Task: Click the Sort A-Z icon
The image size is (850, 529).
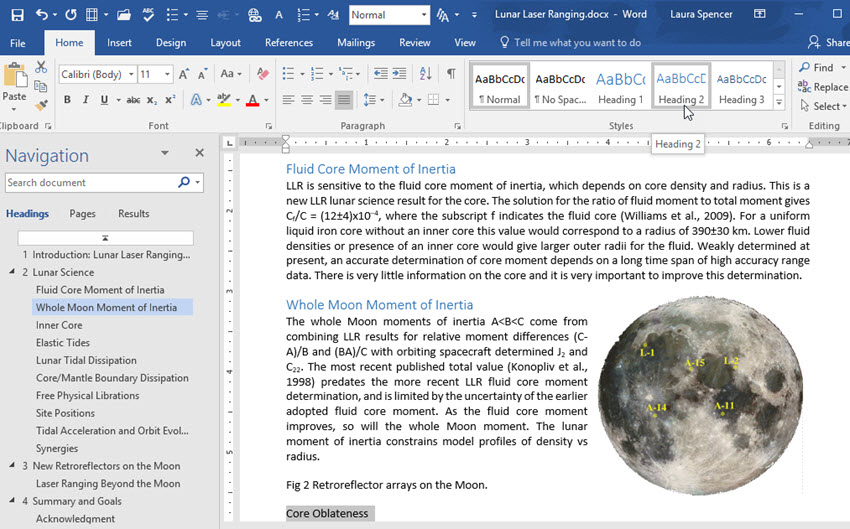Action: point(427,74)
